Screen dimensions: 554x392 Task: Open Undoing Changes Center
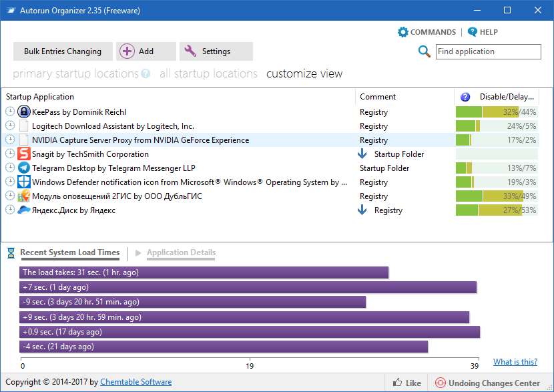coord(487,383)
